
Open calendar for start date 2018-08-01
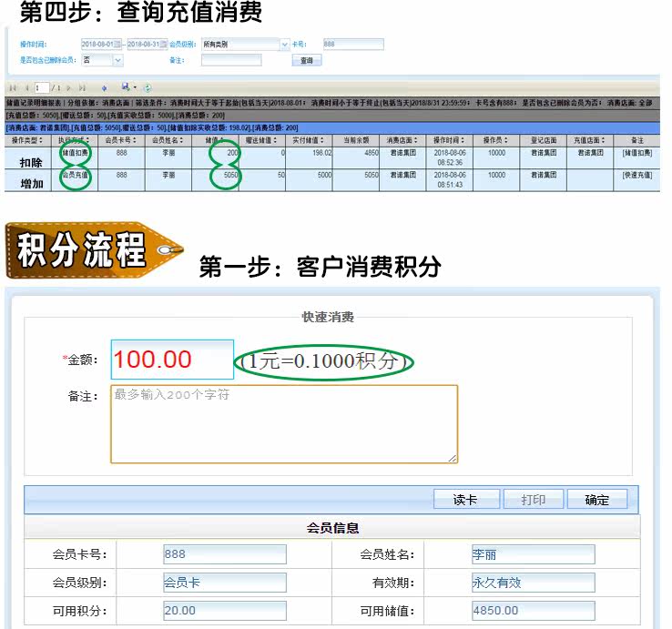coord(118,44)
